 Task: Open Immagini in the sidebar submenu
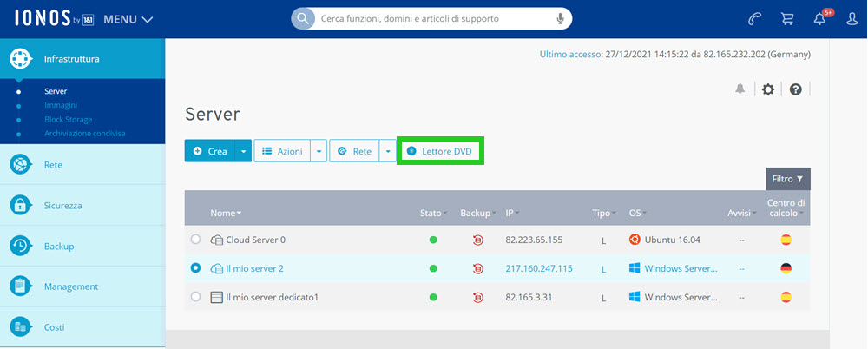[61, 105]
